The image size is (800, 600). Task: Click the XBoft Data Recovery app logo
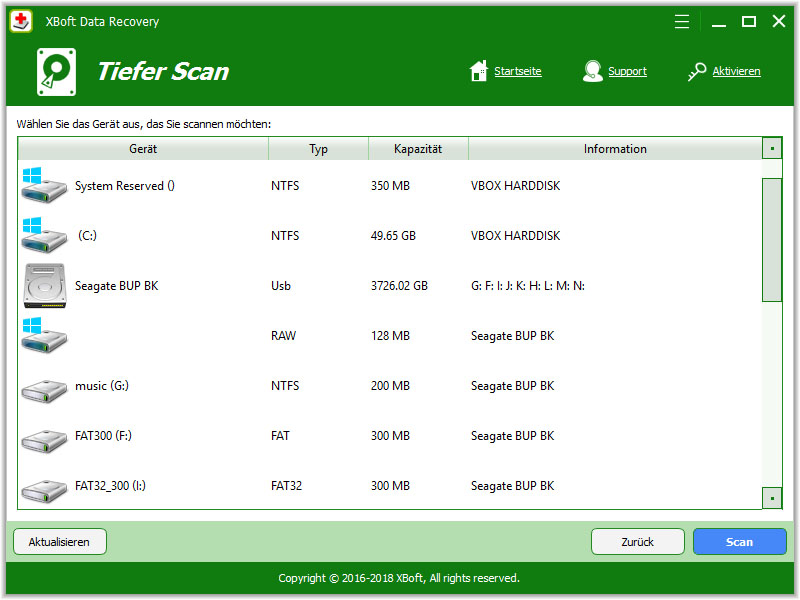[x=21, y=21]
